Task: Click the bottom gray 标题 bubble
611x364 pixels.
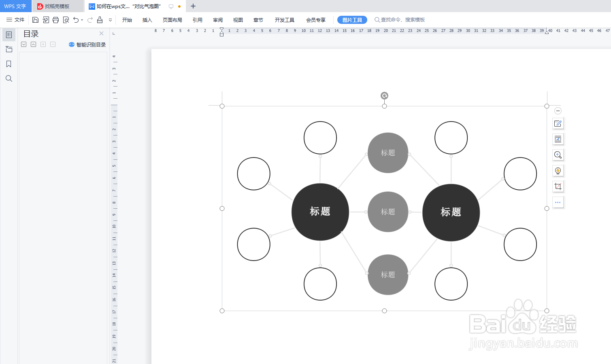Action: tap(388, 275)
